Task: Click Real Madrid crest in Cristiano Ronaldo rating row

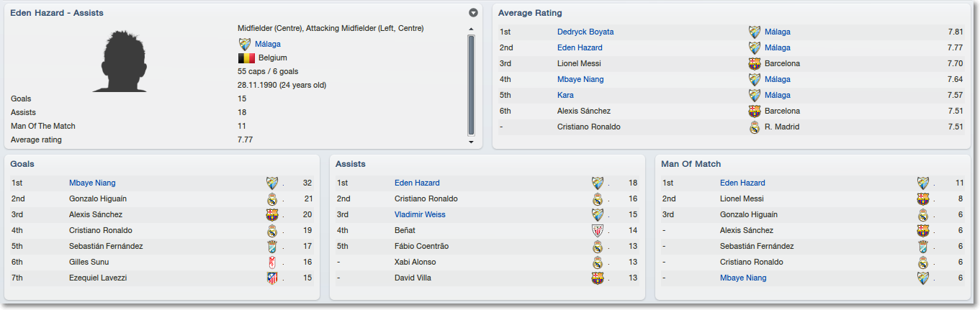Action: coord(755,127)
